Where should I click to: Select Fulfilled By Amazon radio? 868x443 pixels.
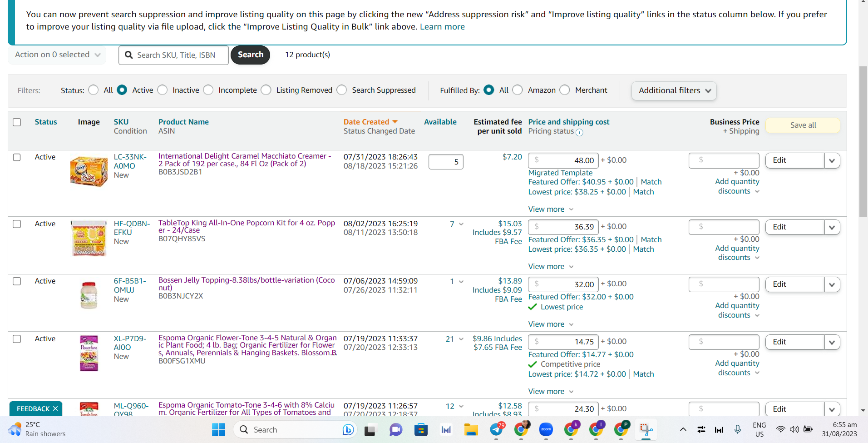(518, 90)
